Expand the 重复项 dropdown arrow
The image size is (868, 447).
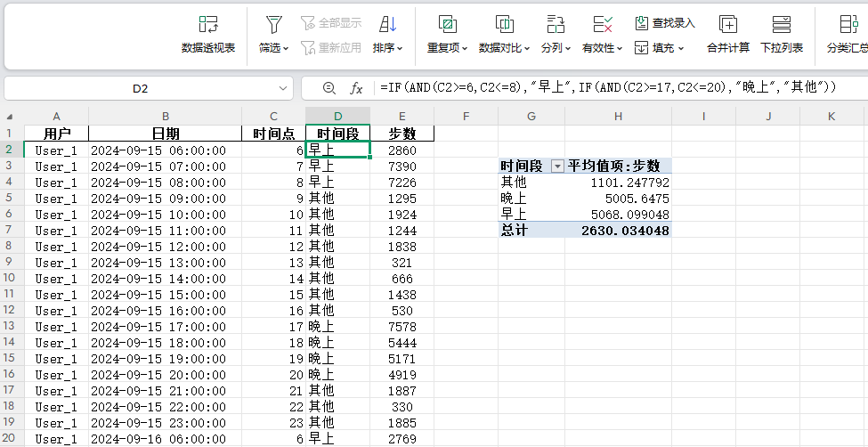[x=465, y=49]
